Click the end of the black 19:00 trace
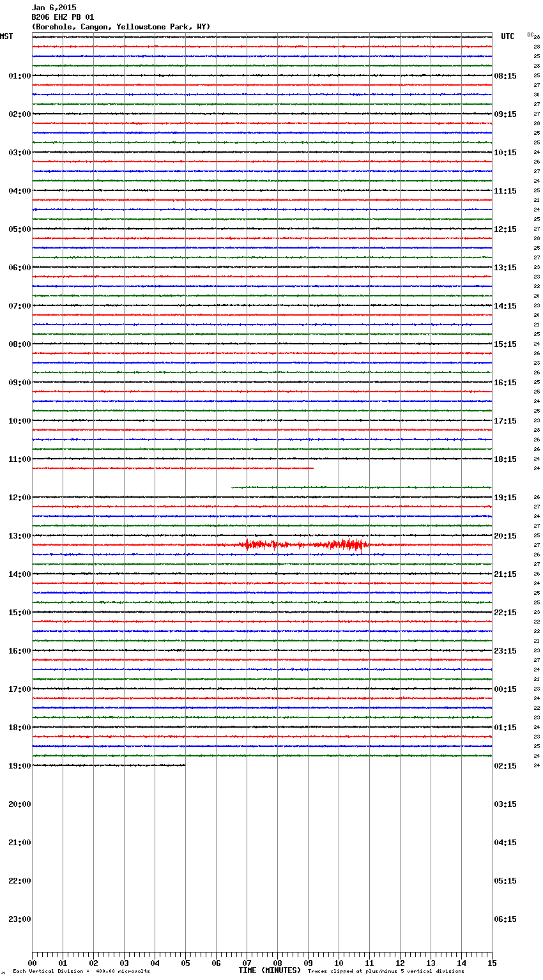Viewport: 543px width, 980px height. point(185,765)
